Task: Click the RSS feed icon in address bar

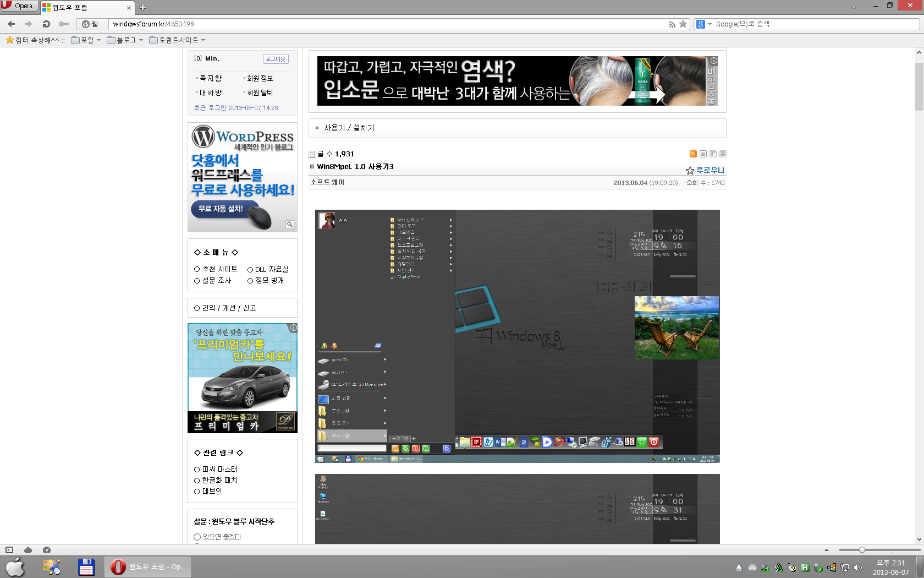Action: (x=672, y=24)
